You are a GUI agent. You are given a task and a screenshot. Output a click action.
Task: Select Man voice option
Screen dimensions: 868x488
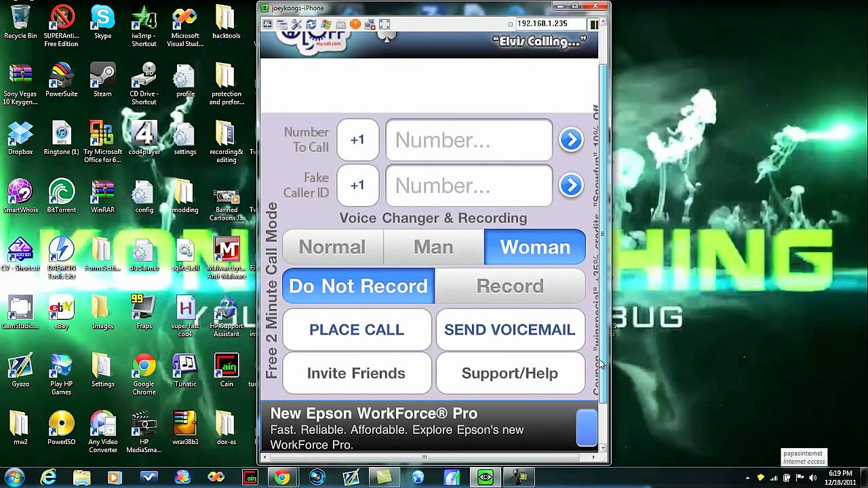click(x=433, y=247)
